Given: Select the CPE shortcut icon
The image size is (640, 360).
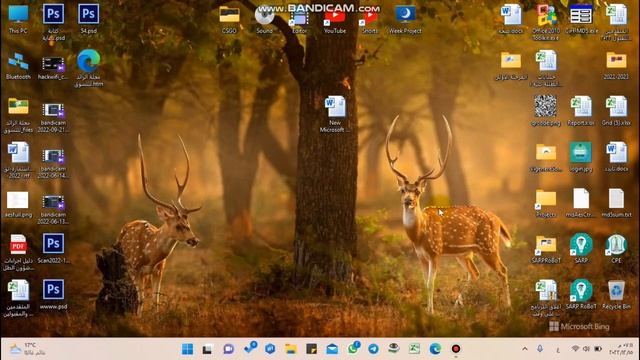Looking at the screenshot, I should 616,248.
